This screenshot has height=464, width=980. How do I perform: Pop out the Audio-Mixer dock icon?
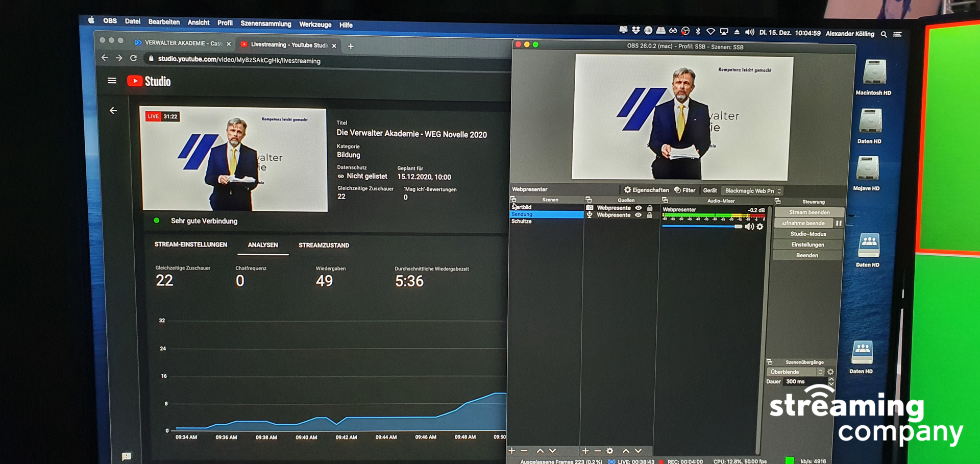click(x=665, y=200)
